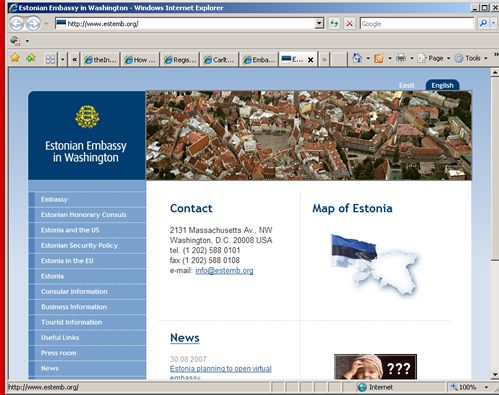Click the Google search input field

417,24
